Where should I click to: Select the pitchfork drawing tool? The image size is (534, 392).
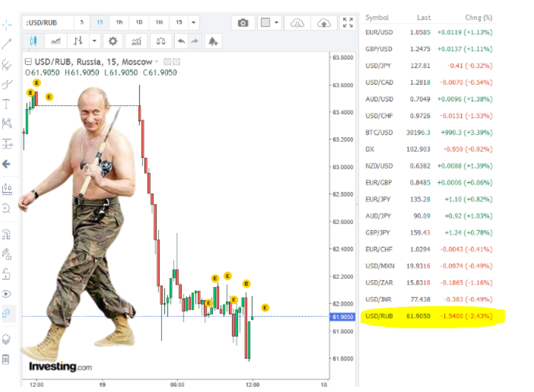[7, 64]
